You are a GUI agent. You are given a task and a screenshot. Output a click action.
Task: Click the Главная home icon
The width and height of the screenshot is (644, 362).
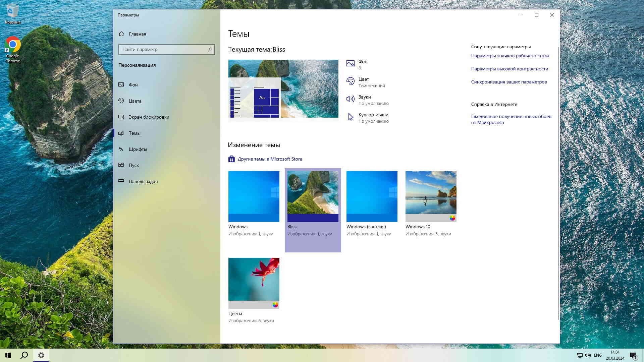[121, 34]
